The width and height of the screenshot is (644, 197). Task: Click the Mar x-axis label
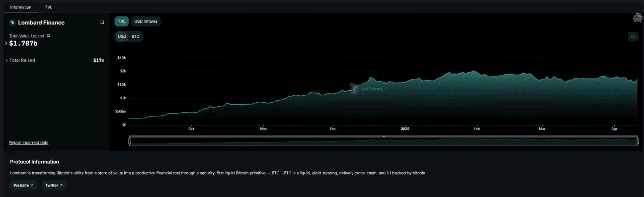542,129
